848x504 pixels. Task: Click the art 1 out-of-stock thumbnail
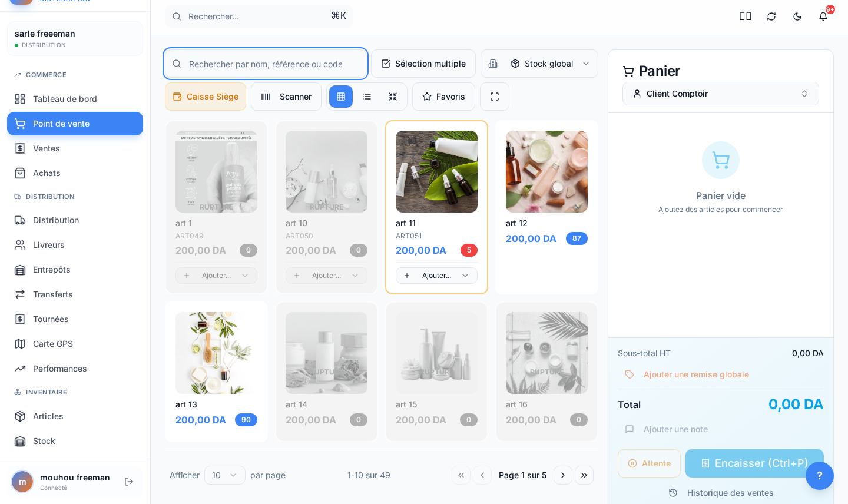point(216,171)
